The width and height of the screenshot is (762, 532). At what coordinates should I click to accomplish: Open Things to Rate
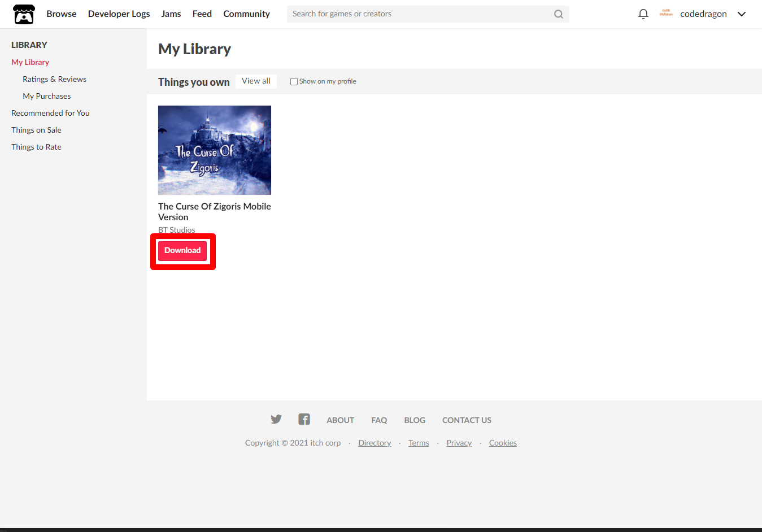click(37, 147)
